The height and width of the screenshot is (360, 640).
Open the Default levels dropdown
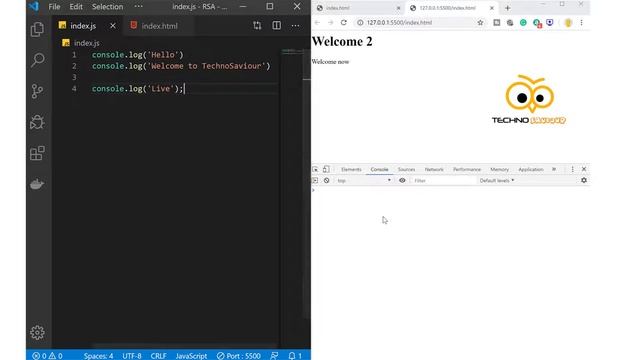pyautogui.click(x=497, y=180)
